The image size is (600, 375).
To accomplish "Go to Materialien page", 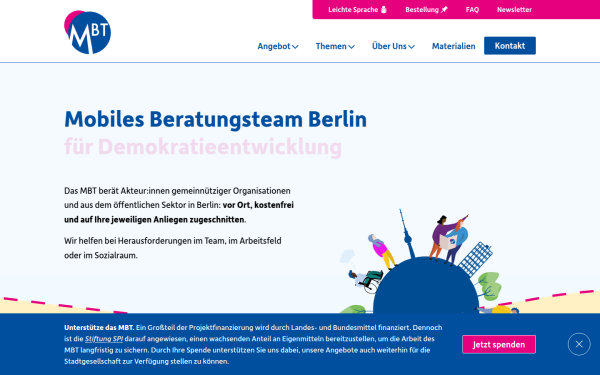I will point(453,46).
